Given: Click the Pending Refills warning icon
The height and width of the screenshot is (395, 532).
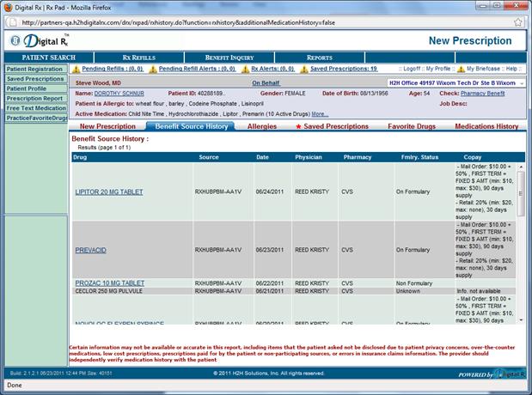Looking at the screenshot, I should pos(76,69).
